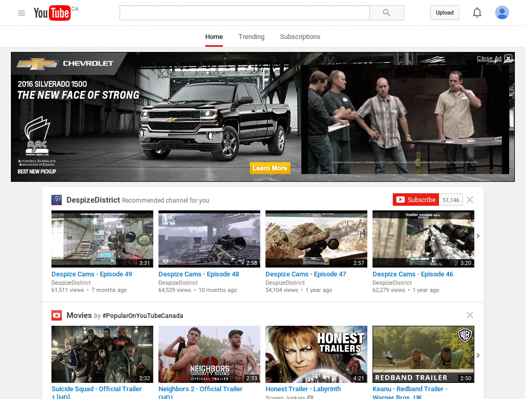Click title Despize Cams - Episode 49

(91, 274)
